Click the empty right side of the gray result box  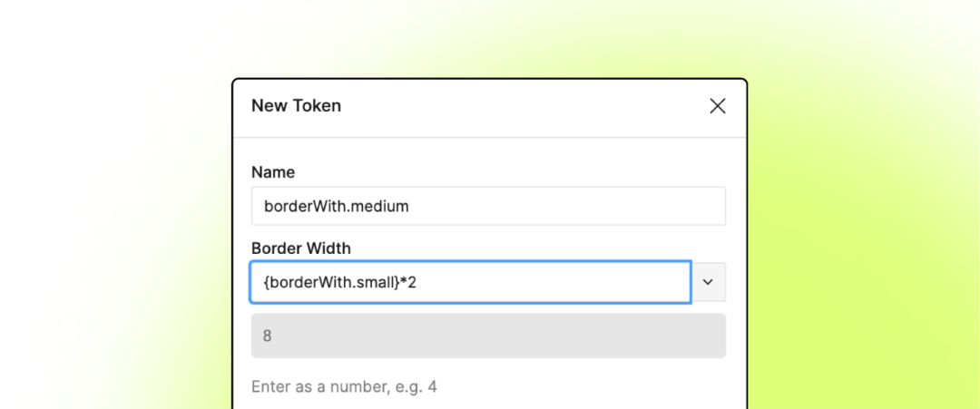(x=635, y=336)
